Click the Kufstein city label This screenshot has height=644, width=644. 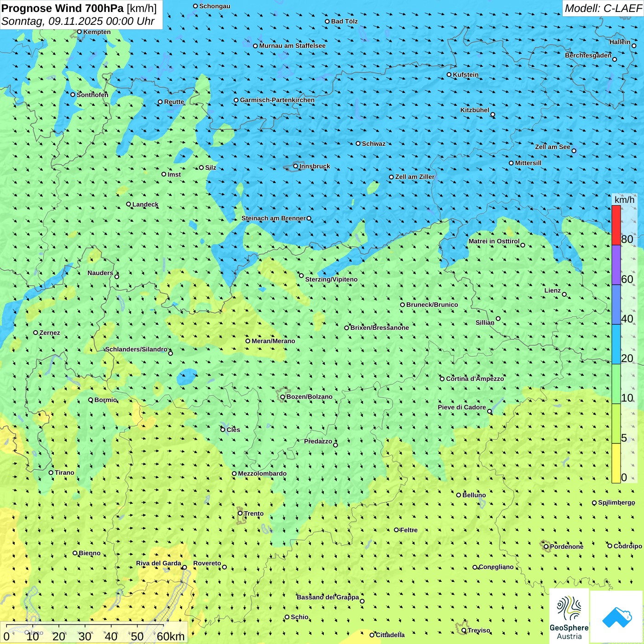pyautogui.click(x=466, y=75)
